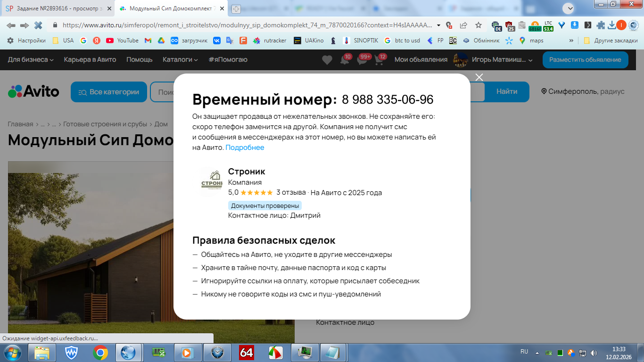Open the Помощь menu item
The image size is (644, 362).
(x=140, y=60)
